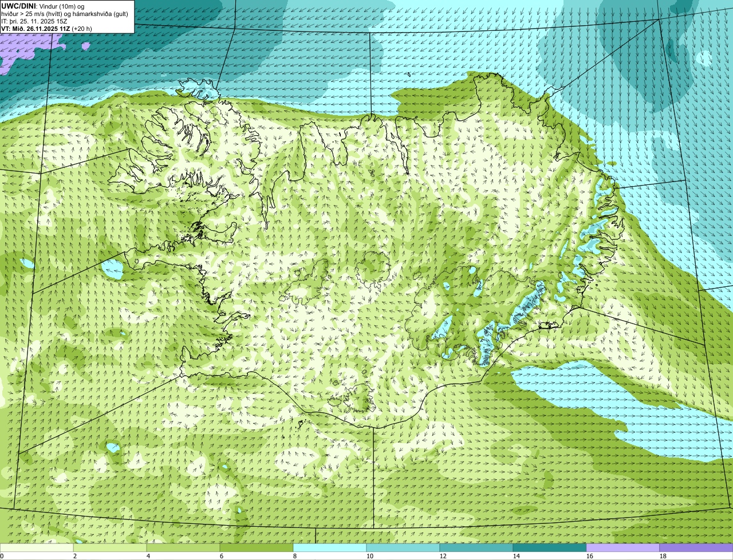Click the legend scale label '10'
The image size is (733, 560).
[370, 556]
